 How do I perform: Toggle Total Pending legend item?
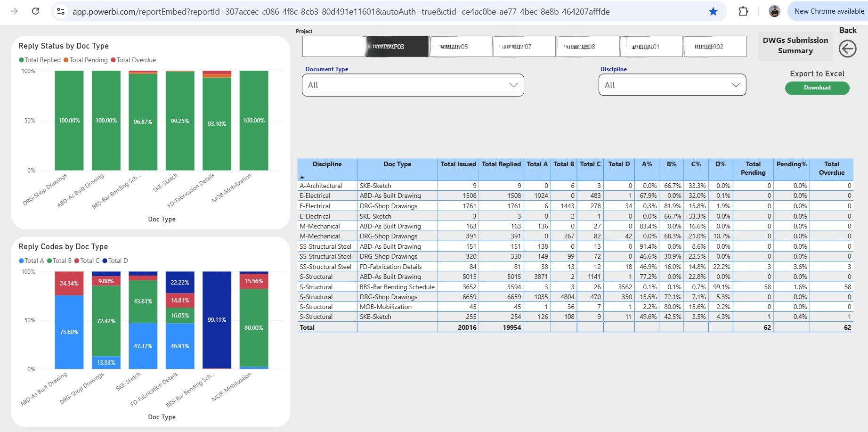click(86, 60)
